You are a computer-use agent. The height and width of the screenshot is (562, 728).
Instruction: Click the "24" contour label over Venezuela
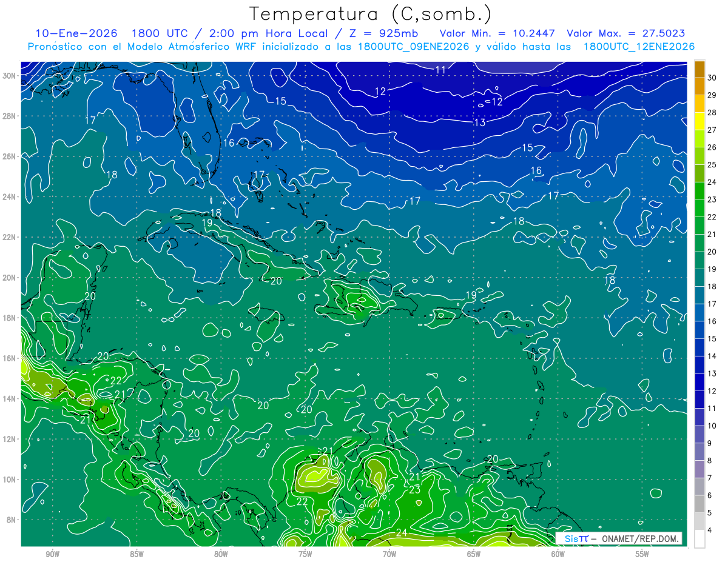pos(401,533)
